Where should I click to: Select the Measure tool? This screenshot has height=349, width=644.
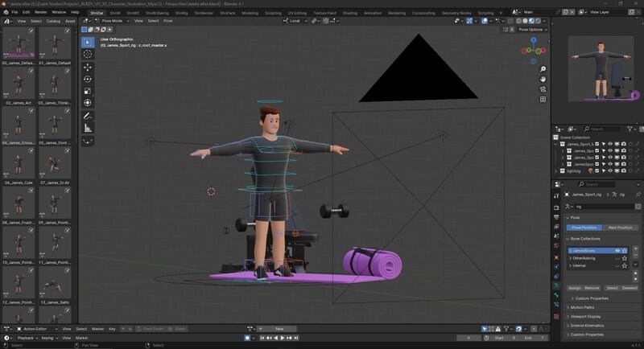[88, 128]
